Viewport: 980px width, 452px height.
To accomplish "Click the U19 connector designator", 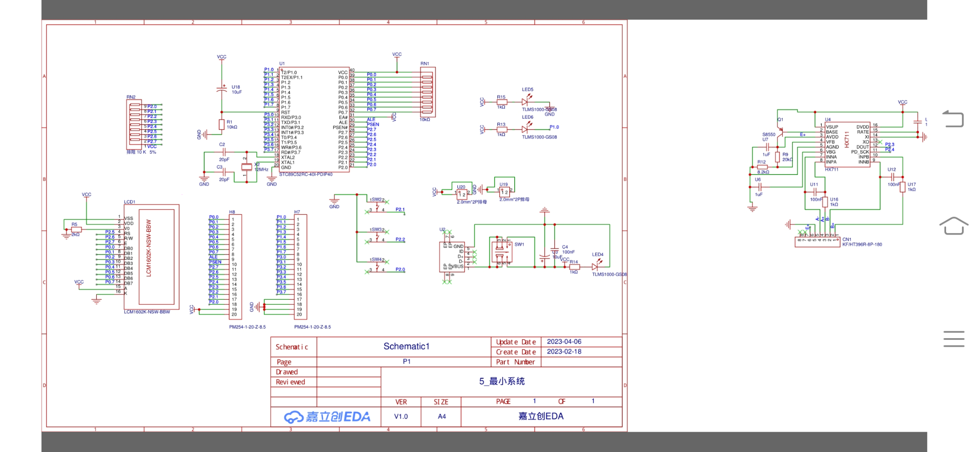I will pos(503,184).
